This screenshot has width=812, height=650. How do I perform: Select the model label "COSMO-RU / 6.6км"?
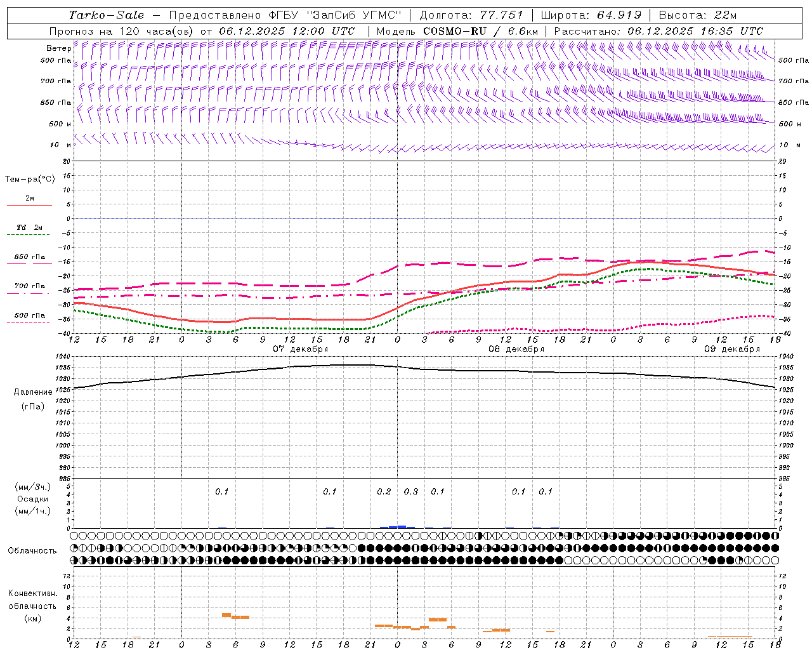(x=480, y=31)
